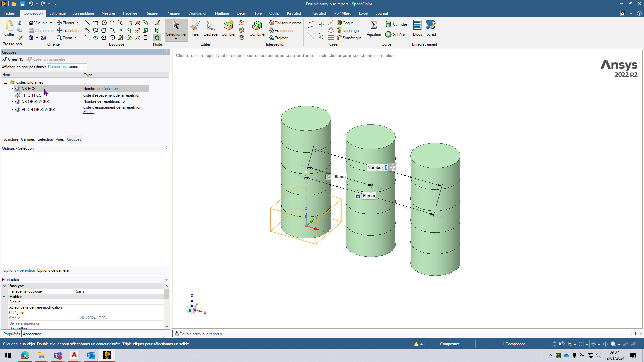Click the 30mm pitch value link

coord(88,112)
